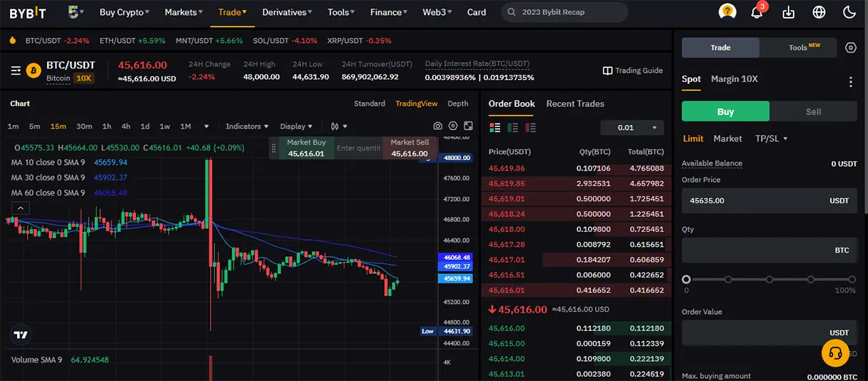Click the search magnifier icon

[x=512, y=12]
